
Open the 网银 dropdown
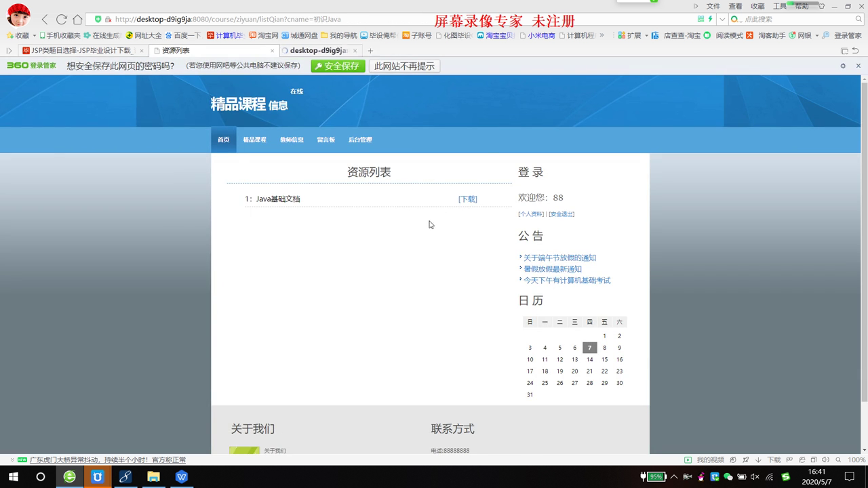coord(803,35)
